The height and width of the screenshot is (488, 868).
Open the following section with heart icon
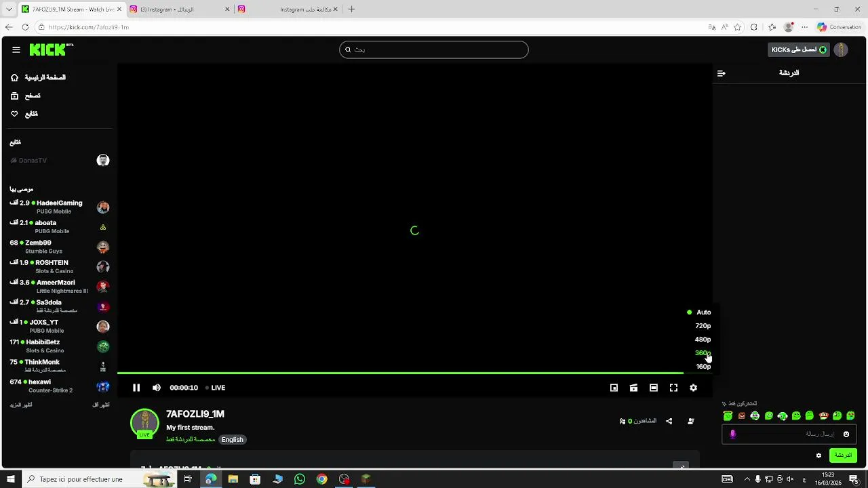(x=24, y=114)
